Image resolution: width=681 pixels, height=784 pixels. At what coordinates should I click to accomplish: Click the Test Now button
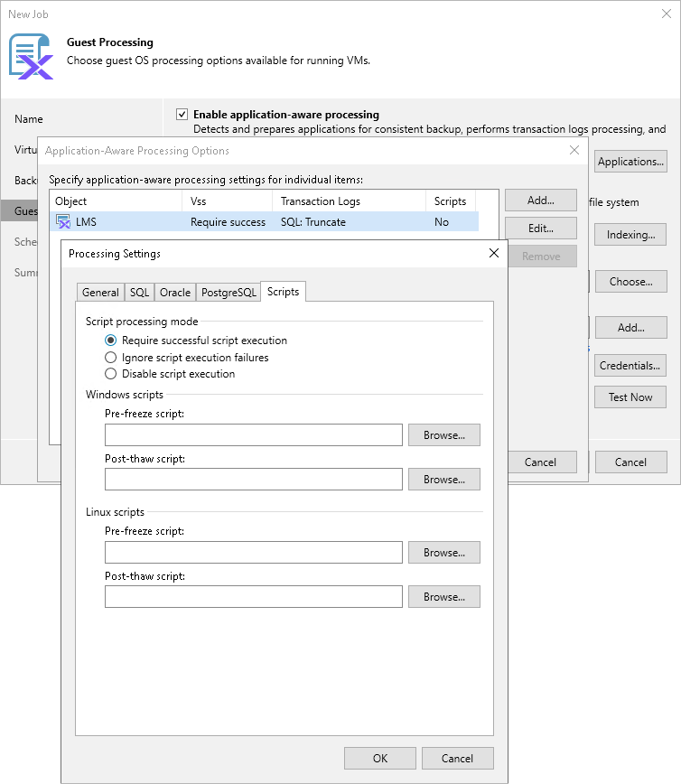(x=630, y=397)
